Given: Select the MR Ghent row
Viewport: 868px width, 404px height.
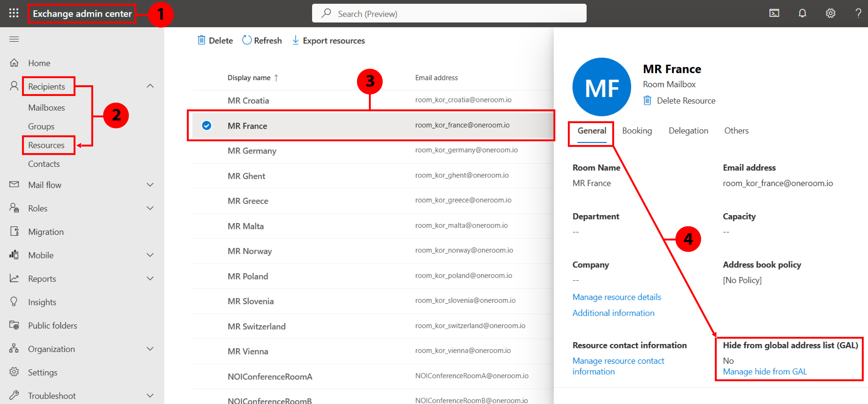Looking at the screenshot, I should 373,176.
